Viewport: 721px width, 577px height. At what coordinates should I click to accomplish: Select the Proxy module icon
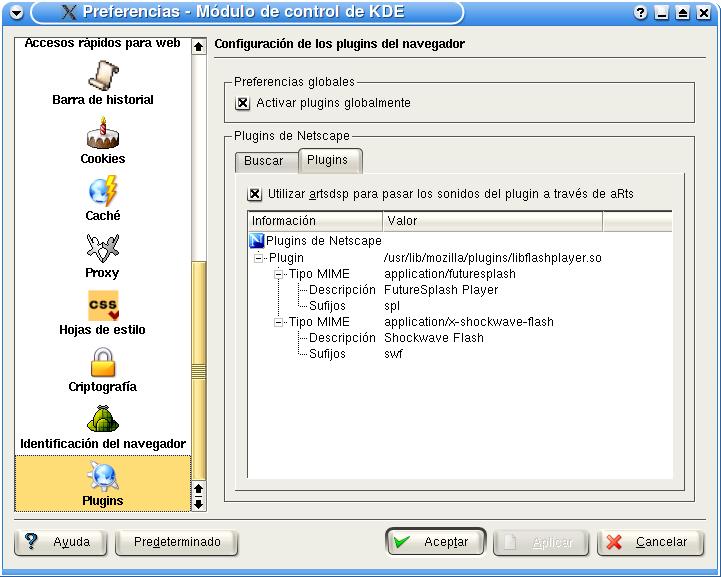click(x=103, y=247)
